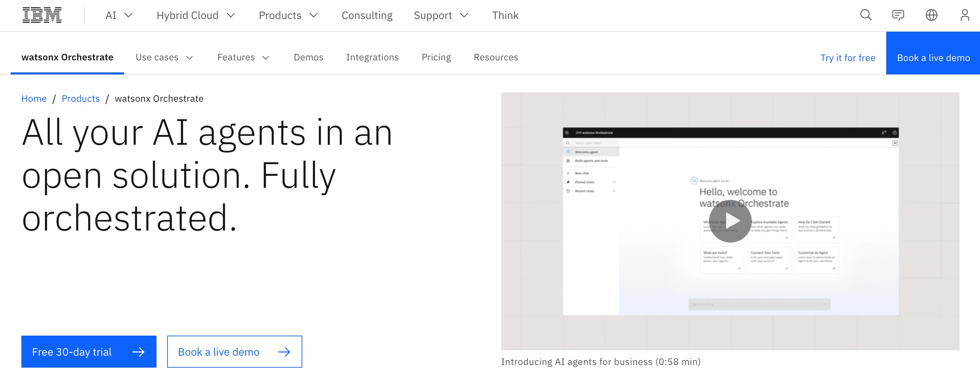The image size is (980, 387).
Task: Expand the Hybrid Cloud menu
Action: coord(196,15)
